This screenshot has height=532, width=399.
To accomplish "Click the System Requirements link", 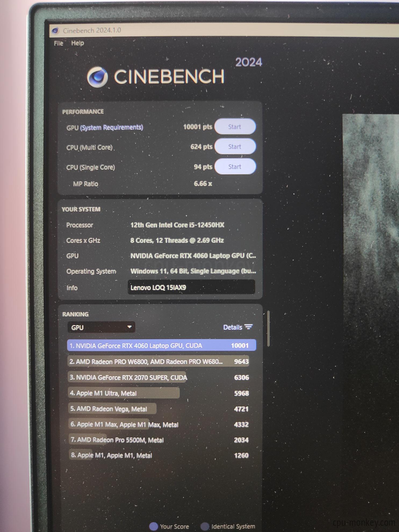I will 112,127.
